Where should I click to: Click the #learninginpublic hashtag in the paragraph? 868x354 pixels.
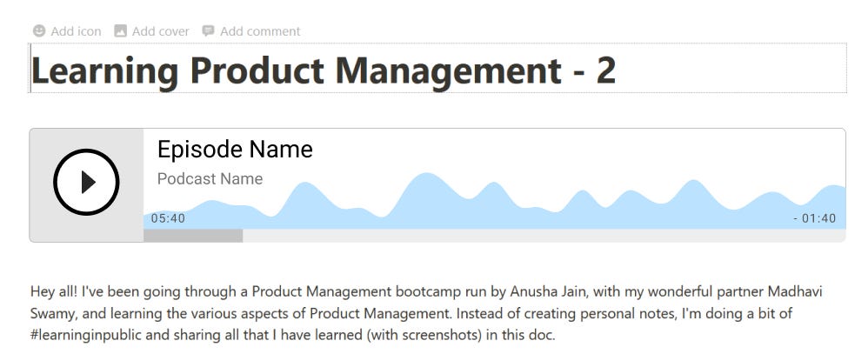click(87, 336)
